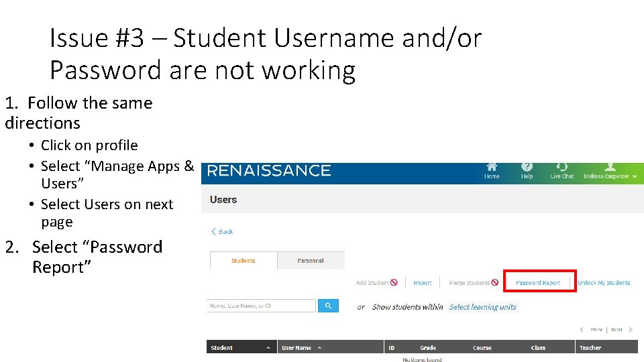This screenshot has height=362, width=644.
Task: Click the Teacher column header
Action: point(590,348)
